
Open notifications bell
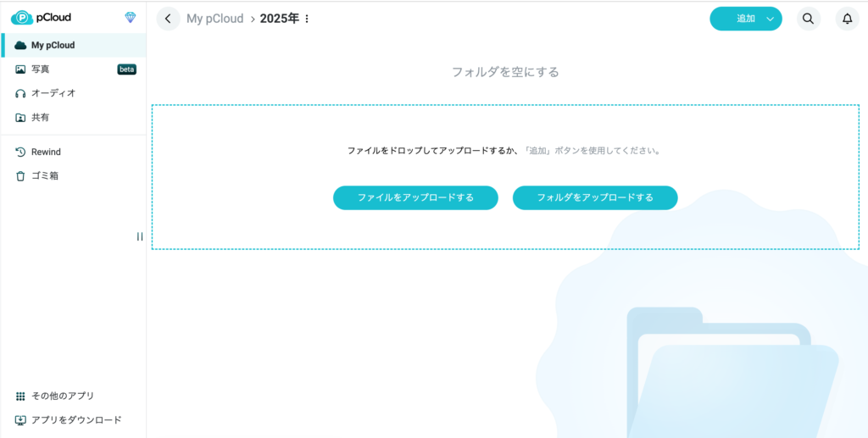pos(847,19)
